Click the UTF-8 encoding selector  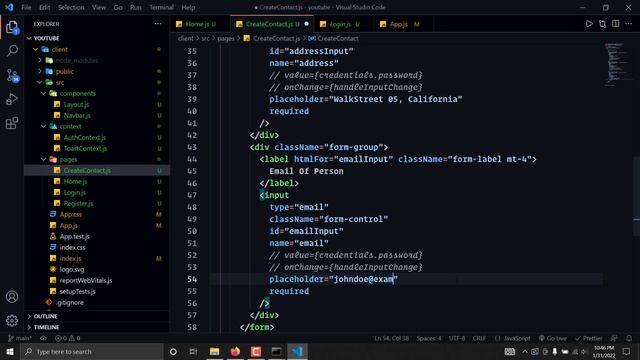tap(457, 338)
